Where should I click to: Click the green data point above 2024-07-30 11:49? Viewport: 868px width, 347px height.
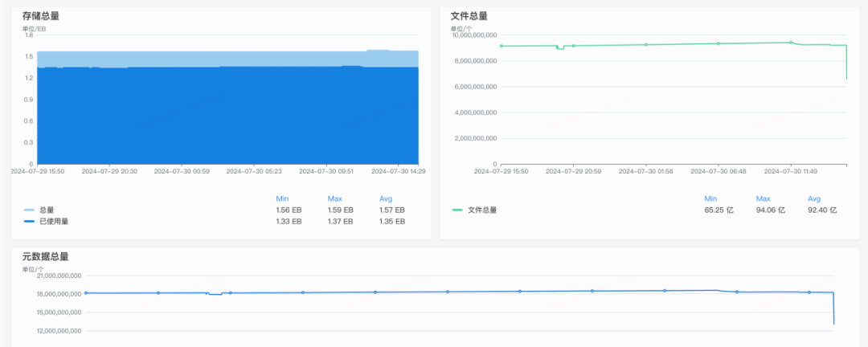tap(791, 42)
